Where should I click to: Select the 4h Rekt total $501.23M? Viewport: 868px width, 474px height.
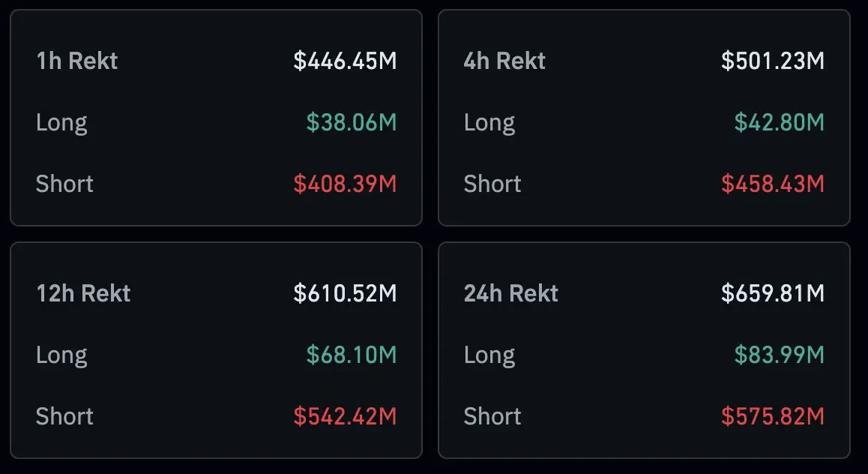pyautogui.click(x=773, y=61)
